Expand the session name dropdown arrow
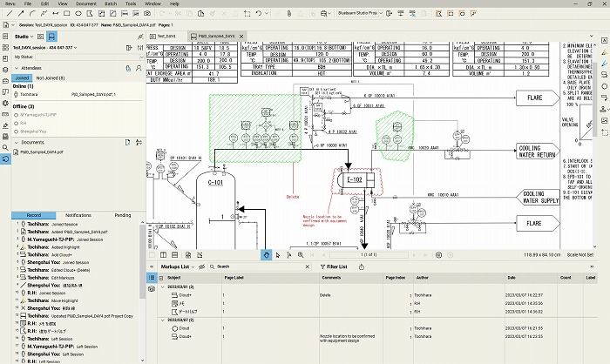 [76, 47]
